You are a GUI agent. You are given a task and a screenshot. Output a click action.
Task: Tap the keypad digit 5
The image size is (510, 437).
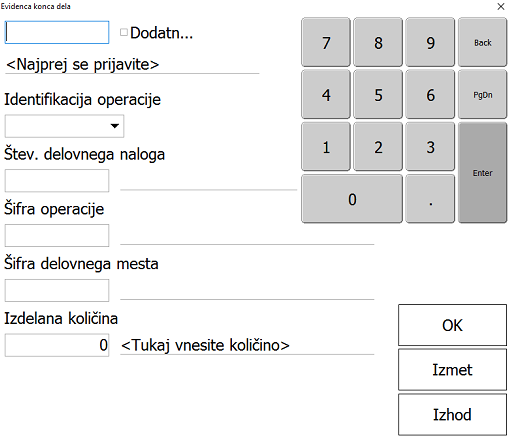coord(378,95)
